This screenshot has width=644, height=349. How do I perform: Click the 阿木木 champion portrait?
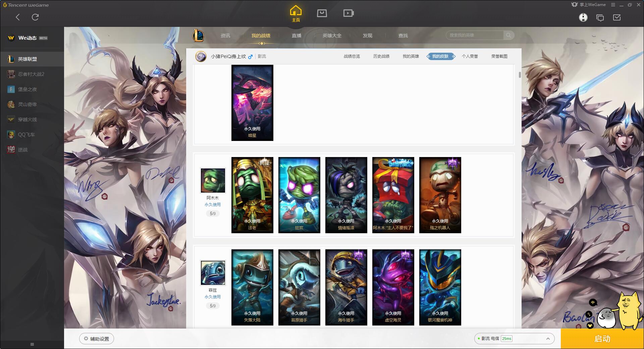point(213,181)
